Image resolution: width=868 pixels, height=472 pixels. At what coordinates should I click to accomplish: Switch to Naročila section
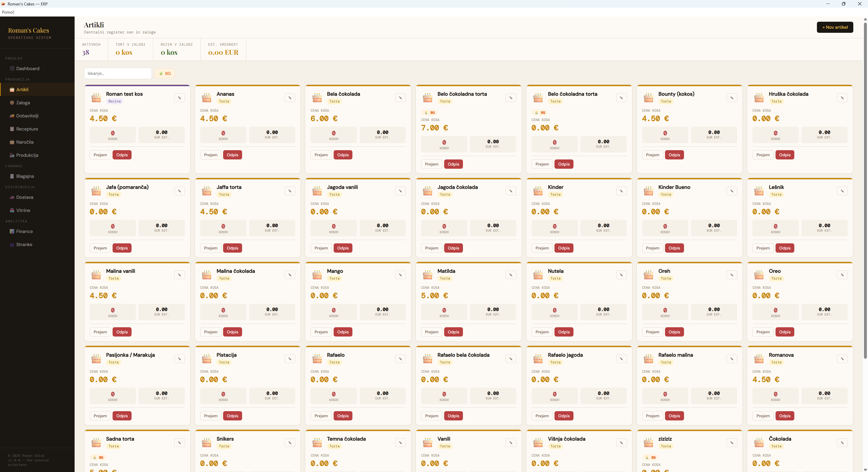[x=37, y=142]
